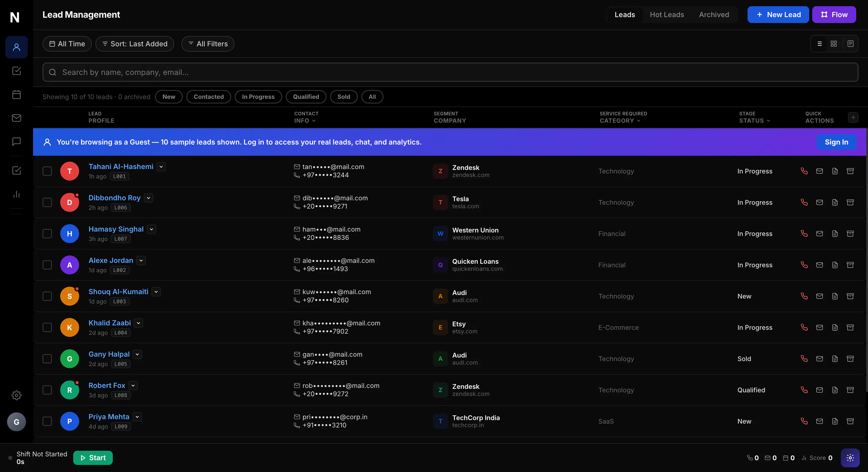Select the checkbox for Alexe Jordan
This screenshot has height=472, width=868.
[47, 265]
